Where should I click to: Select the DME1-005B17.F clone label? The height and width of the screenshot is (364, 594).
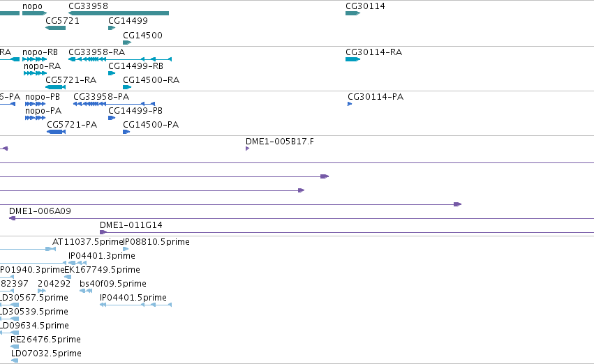click(280, 141)
